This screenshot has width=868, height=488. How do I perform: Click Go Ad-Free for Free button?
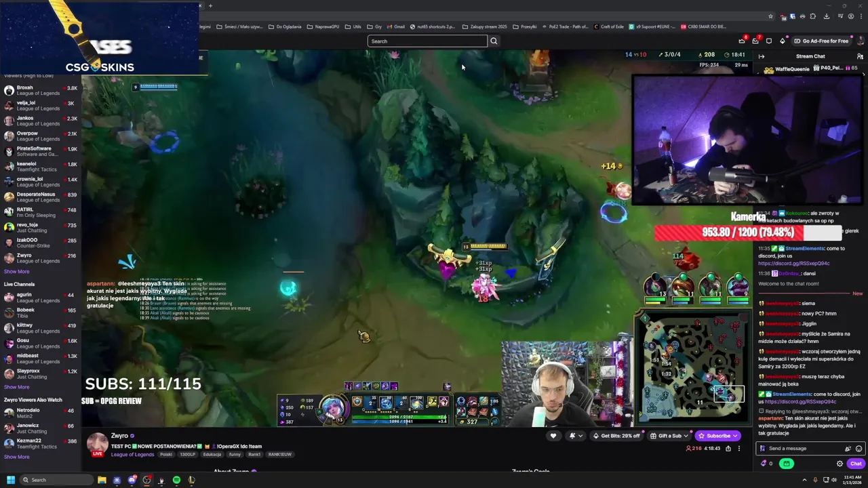pos(821,41)
